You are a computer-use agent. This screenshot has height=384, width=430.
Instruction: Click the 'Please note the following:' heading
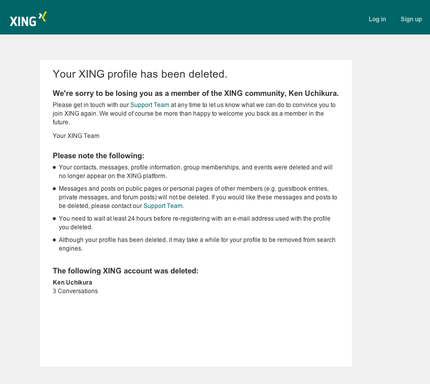[98, 156]
